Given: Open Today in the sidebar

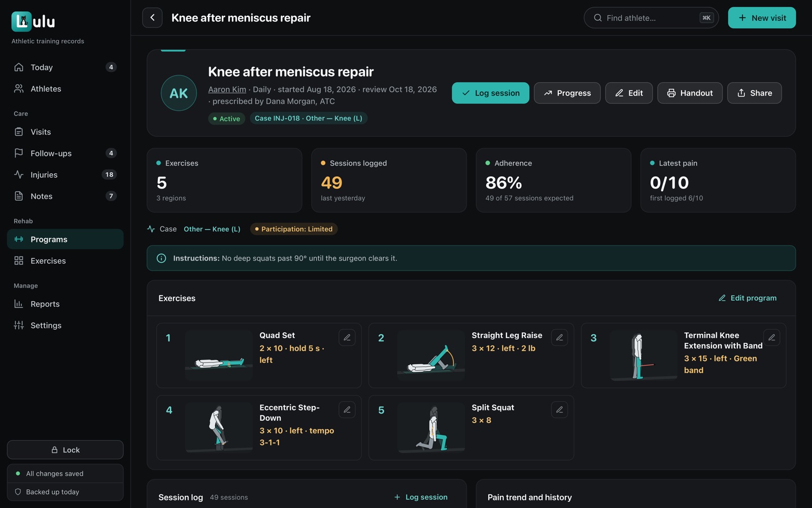Looking at the screenshot, I should pos(65,67).
